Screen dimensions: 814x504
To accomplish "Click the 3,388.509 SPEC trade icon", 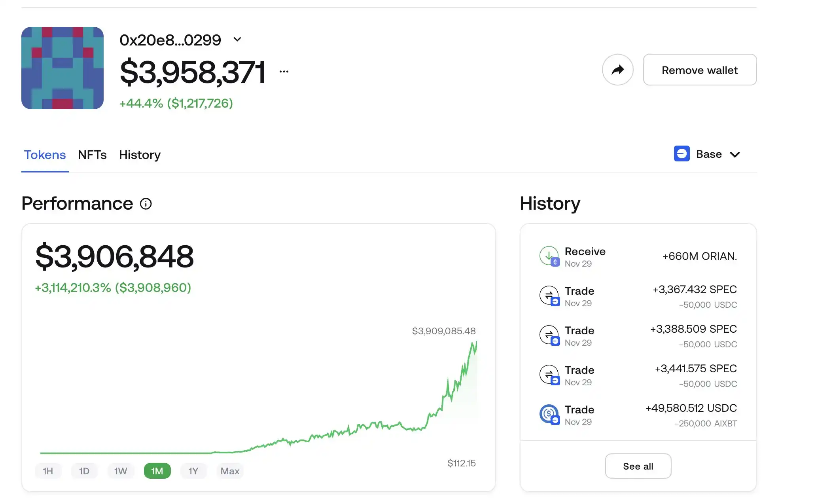I will (549, 335).
